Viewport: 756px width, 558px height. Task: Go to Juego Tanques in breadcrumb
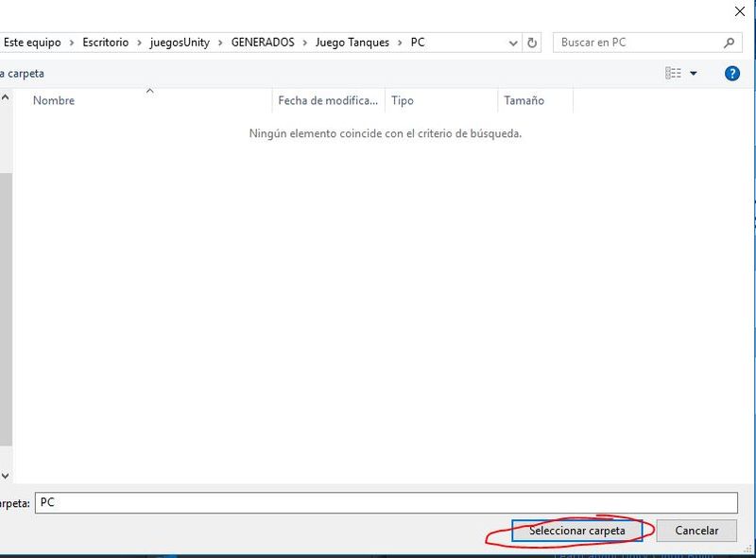(352, 43)
